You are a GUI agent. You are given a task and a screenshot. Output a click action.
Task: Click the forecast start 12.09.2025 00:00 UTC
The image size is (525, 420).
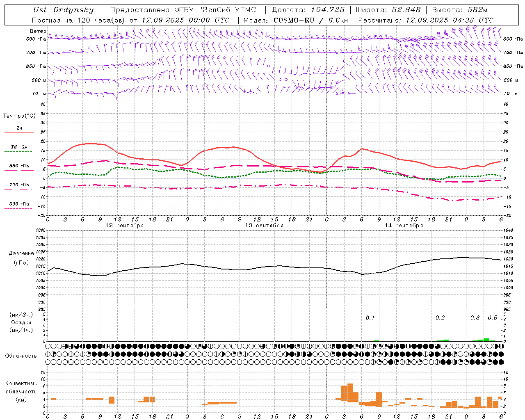pyautogui.click(x=185, y=20)
